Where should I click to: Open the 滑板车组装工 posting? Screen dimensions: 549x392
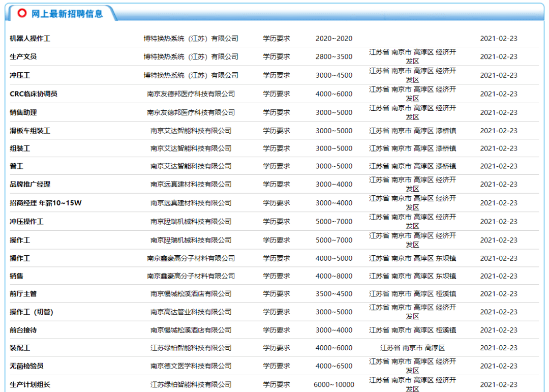pyautogui.click(x=30, y=131)
